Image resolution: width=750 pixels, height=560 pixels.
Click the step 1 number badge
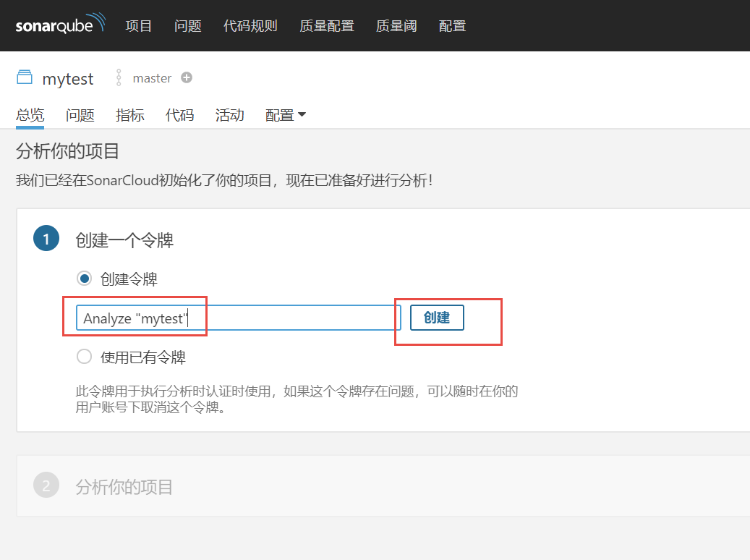point(46,239)
